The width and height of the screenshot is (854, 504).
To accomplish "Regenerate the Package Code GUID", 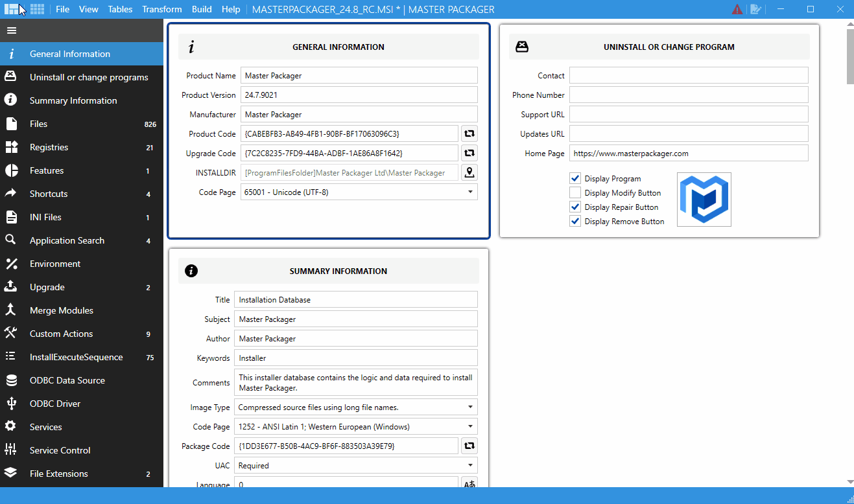I will pyautogui.click(x=469, y=446).
